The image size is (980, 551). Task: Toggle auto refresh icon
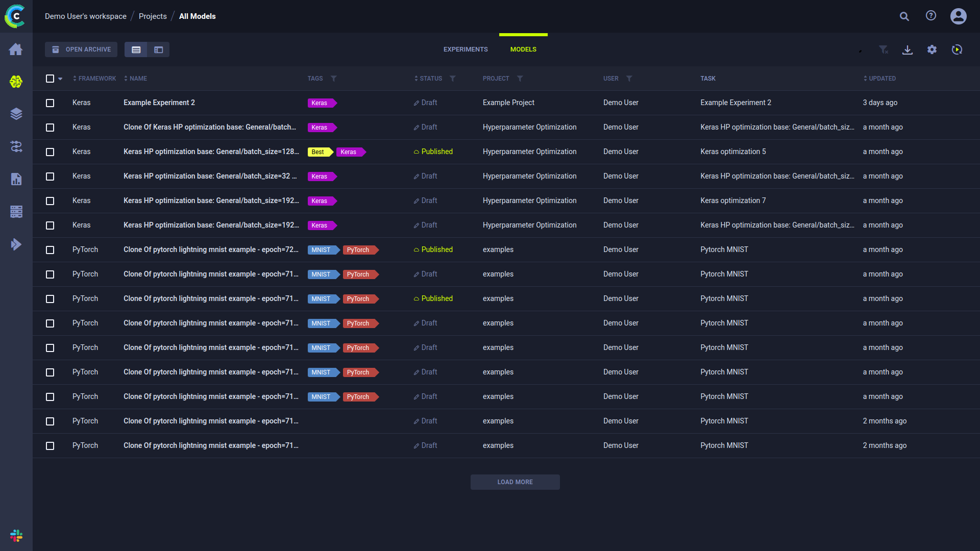pyautogui.click(x=957, y=49)
